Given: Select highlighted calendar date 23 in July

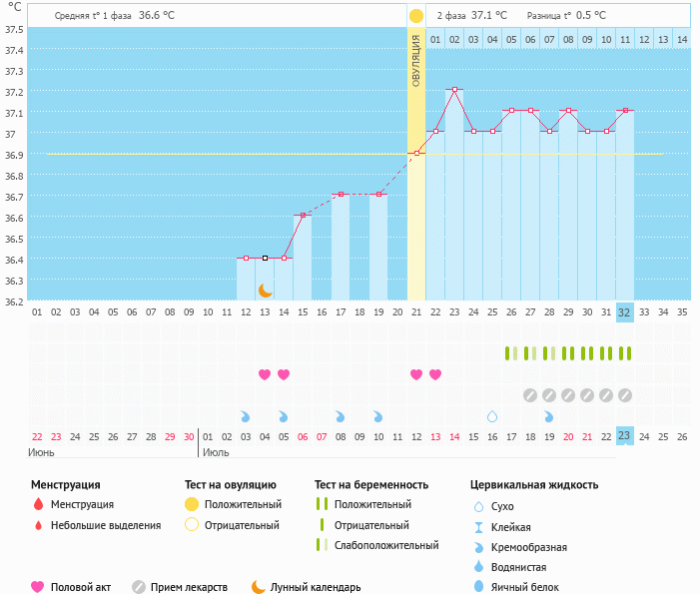Looking at the screenshot, I should [x=625, y=436].
